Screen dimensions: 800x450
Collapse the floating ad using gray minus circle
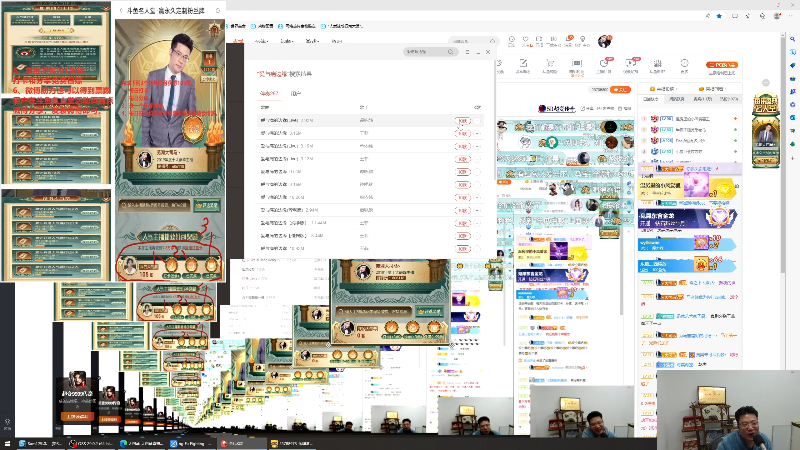pyautogui.click(x=766, y=83)
